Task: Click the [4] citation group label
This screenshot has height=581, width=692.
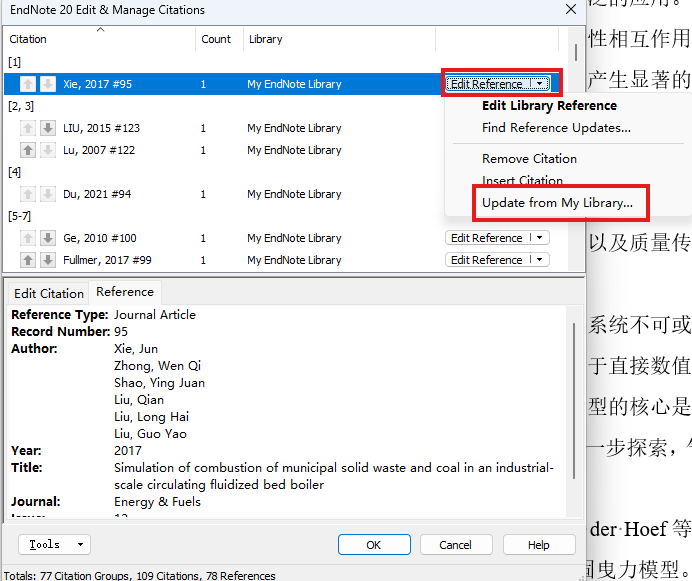Action: click(x=14, y=172)
